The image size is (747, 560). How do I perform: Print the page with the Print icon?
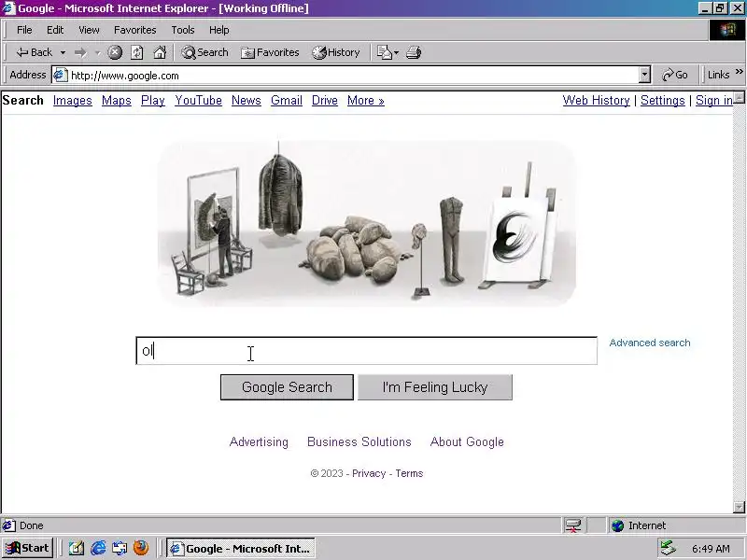click(414, 52)
